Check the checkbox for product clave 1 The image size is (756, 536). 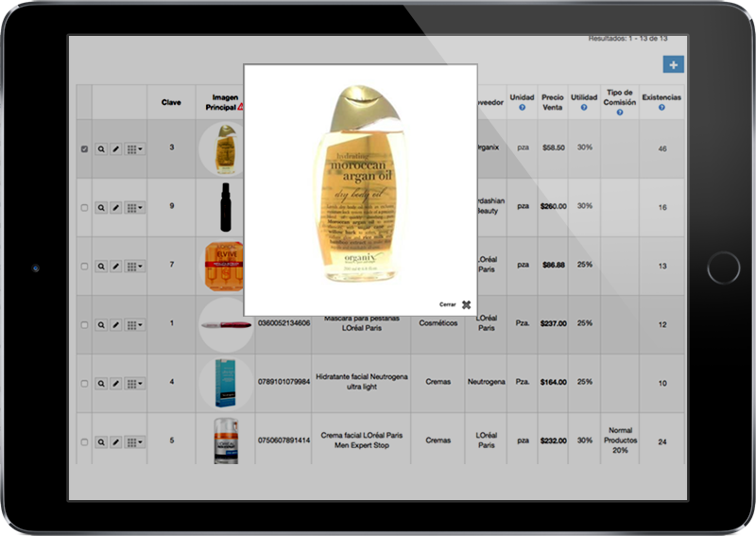pyautogui.click(x=84, y=325)
